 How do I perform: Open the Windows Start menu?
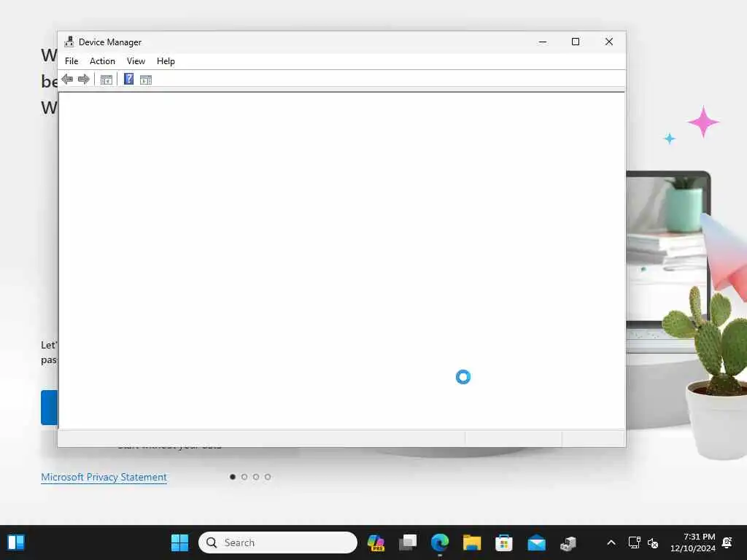[x=179, y=542]
